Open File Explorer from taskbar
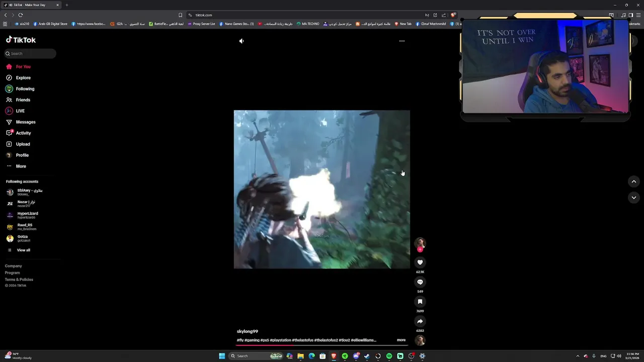The image size is (644, 362). [x=300, y=356]
